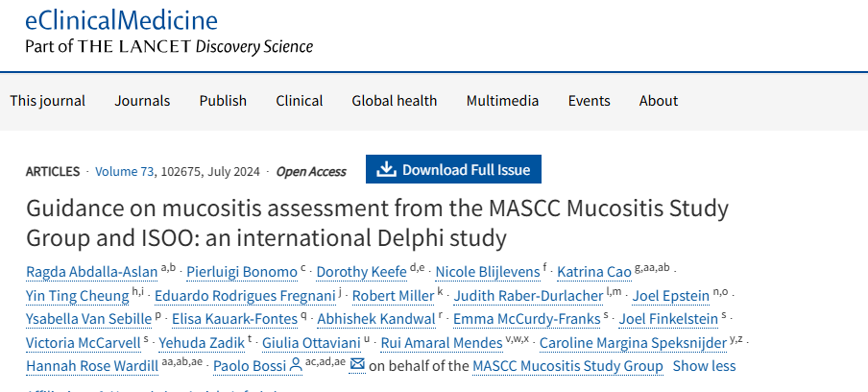Open author Joel Finkelstein
The height and width of the screenshot is (392, 868).
[x=668, y=319]
